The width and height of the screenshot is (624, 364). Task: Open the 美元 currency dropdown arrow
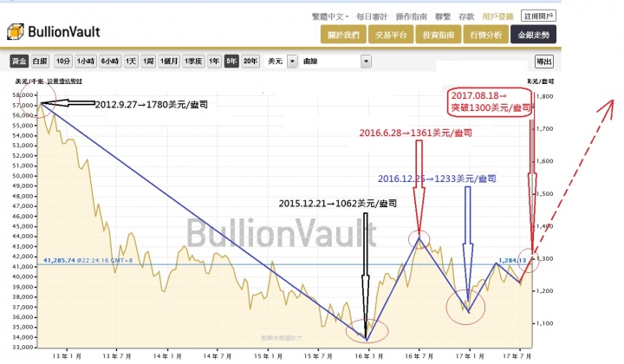[x=292, y=62]
